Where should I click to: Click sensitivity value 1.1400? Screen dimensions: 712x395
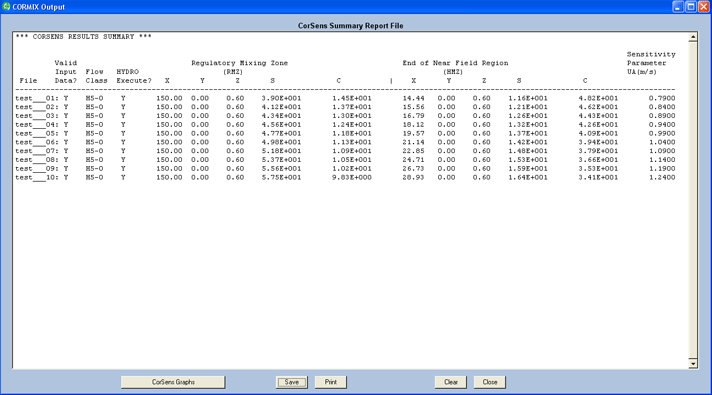click(x=662, y=160)
